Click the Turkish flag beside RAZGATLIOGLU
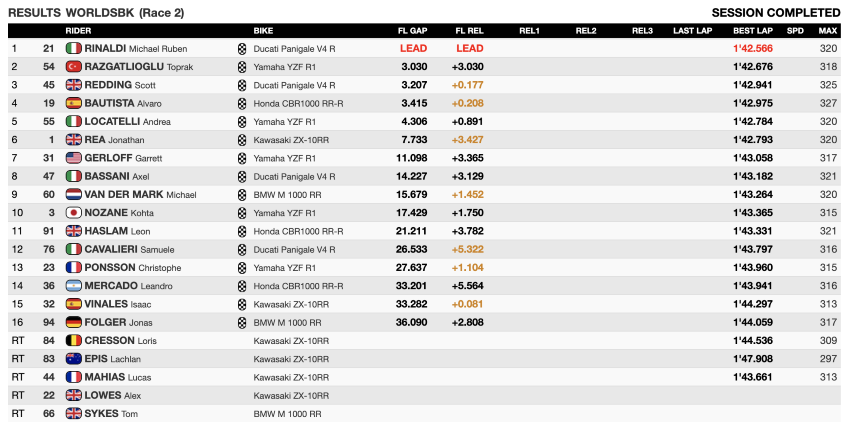 coord(74,66)
